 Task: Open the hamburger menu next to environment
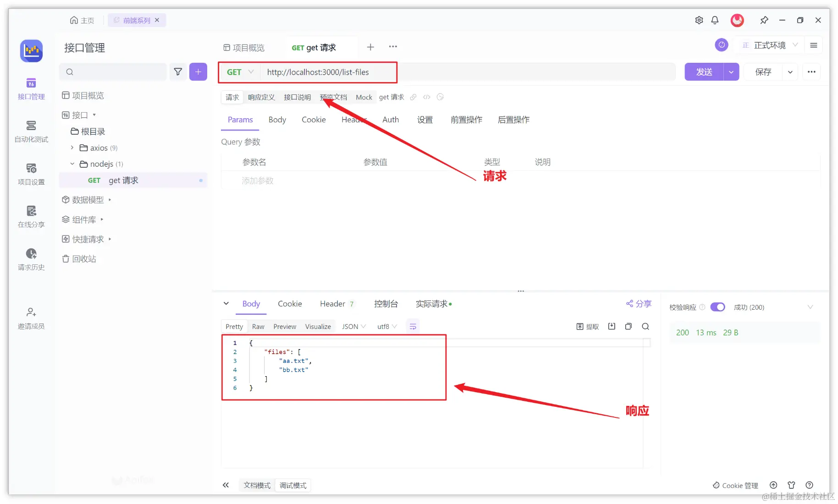pos(814,45)
